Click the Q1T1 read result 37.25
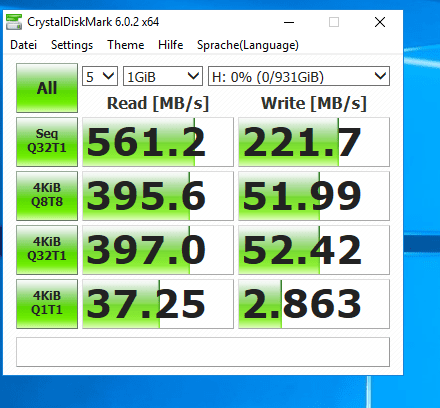 158,304
